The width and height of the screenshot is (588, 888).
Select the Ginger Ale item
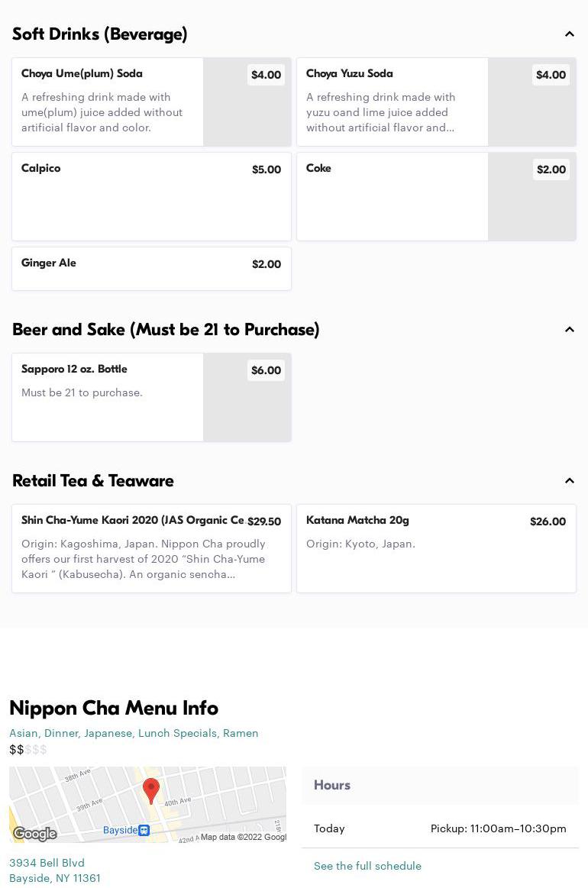point(151,268)
